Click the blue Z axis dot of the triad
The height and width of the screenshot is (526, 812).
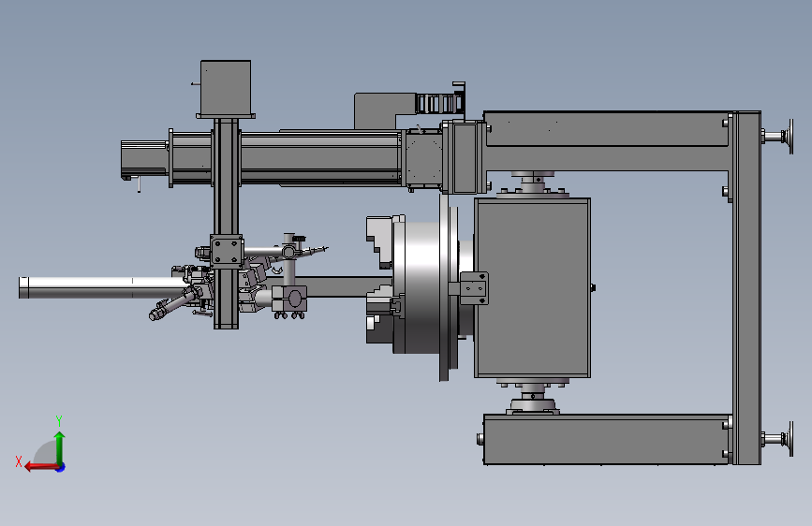[x=61, y=467]
